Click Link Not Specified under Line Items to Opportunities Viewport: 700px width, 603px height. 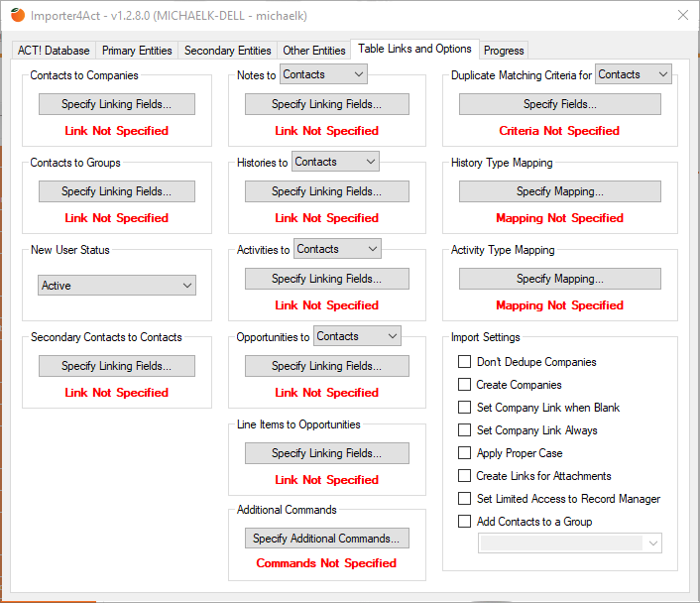click(x=327, y=480)
